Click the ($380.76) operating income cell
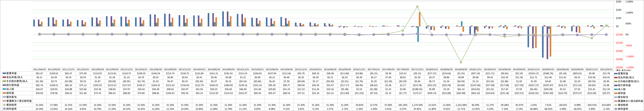 (548, 73)
